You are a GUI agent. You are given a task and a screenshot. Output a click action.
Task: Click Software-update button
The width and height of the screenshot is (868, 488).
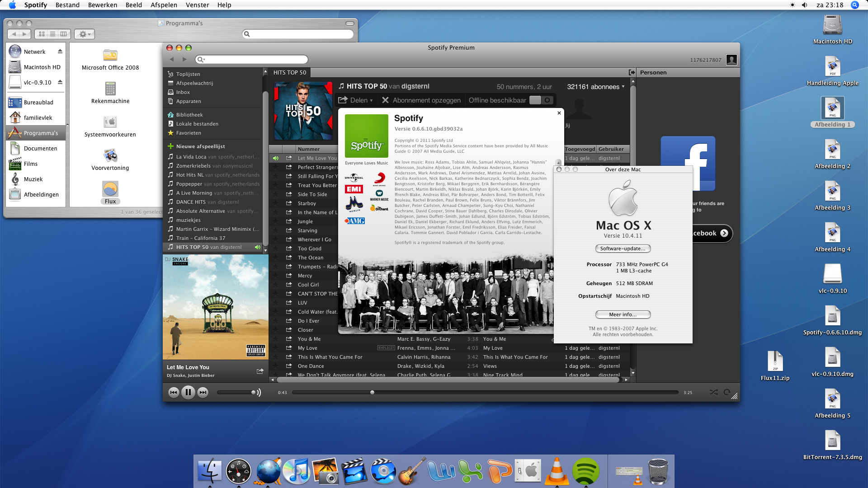coord(623,249)
